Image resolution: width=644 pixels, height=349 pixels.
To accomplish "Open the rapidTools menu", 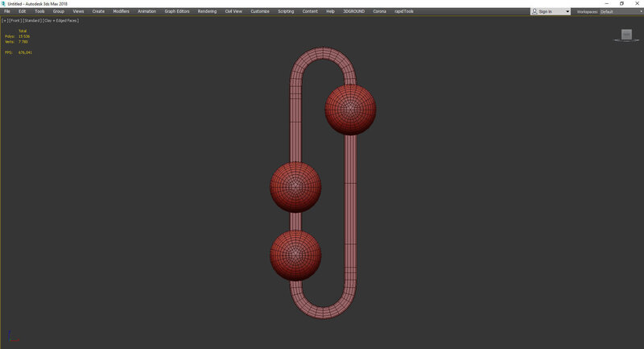I will click(x=403, y=11).
